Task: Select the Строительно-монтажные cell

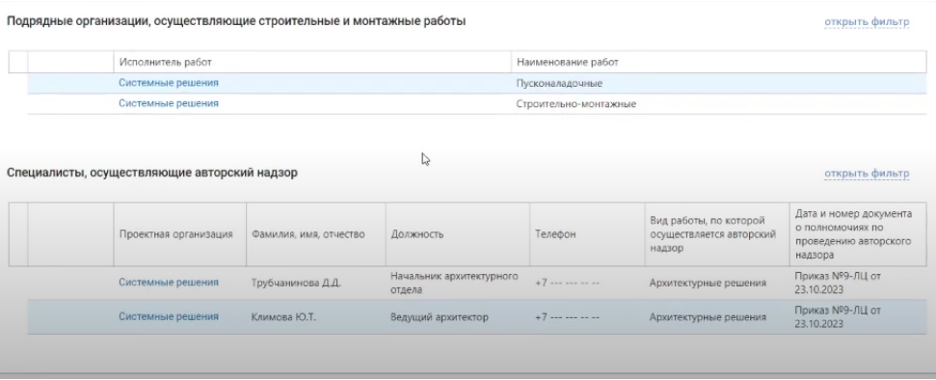Action: tap(576, 104)
